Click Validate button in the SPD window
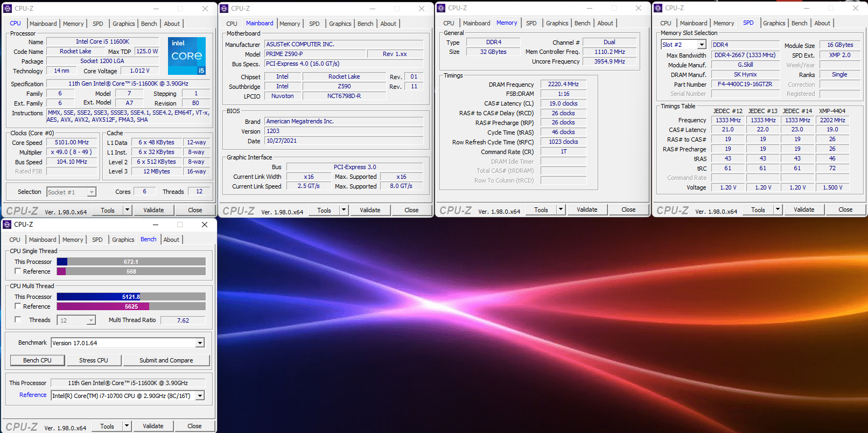The image size is (868, 433). (804, 209)
